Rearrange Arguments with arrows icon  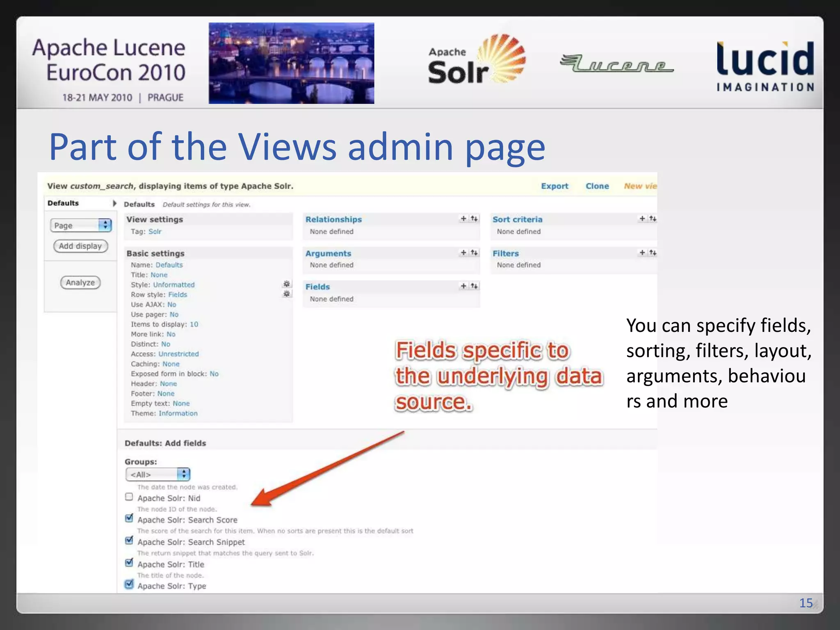coord(474,253)
